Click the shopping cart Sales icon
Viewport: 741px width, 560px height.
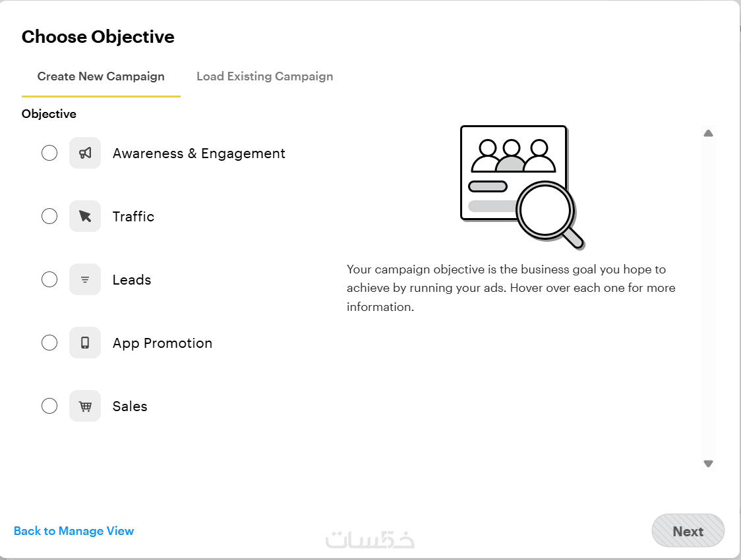tap(85, 406)
